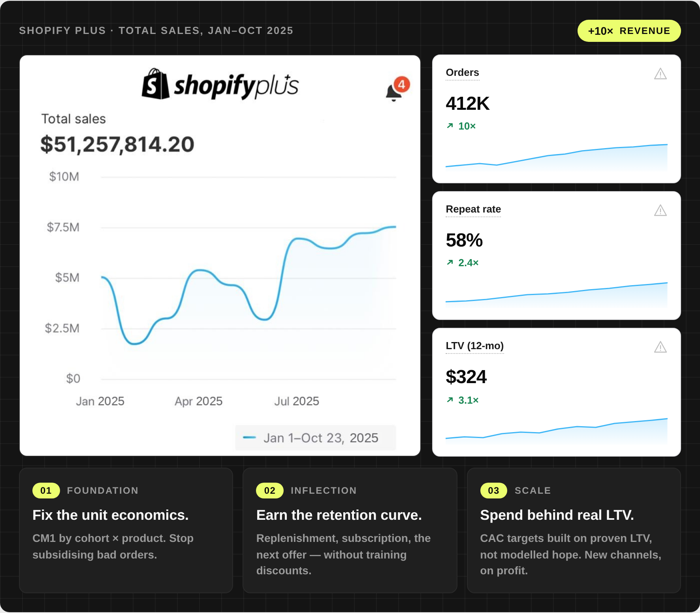Open the Orders metric label

(x=462, y=73)
